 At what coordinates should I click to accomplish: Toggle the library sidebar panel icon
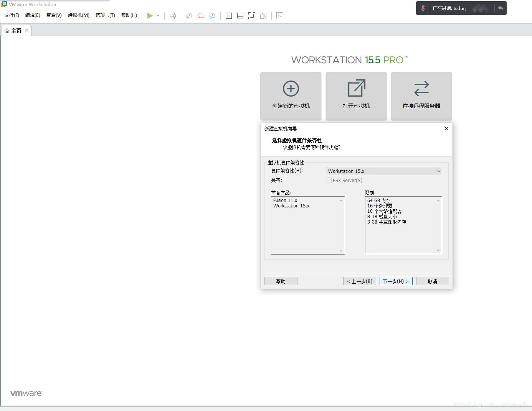(229, 16)
